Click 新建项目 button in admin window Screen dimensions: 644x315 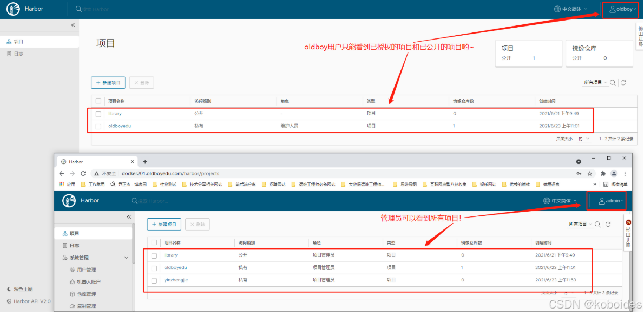(x=165, y=224)
